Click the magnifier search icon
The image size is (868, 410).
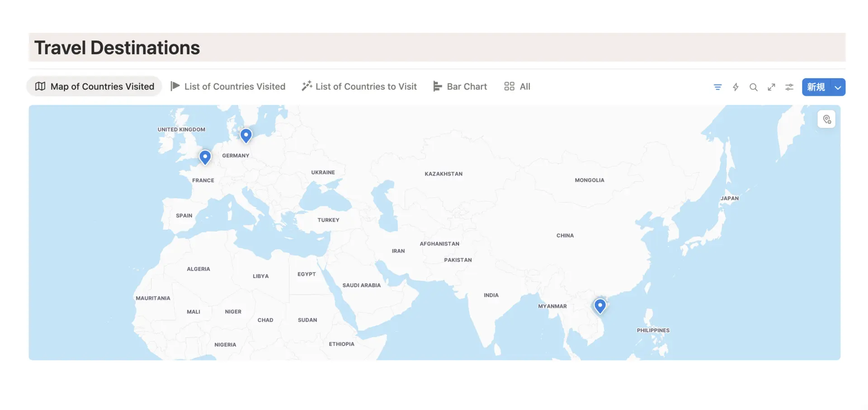coord(754,87)
